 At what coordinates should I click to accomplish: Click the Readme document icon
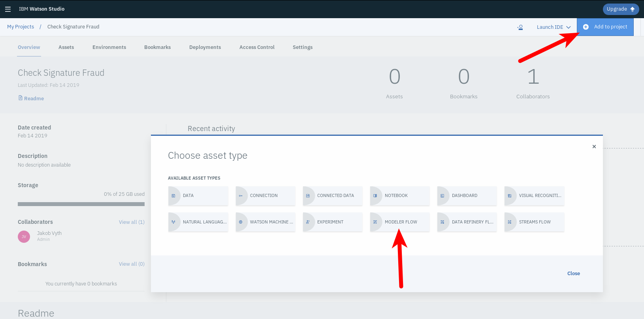[21, 98]
